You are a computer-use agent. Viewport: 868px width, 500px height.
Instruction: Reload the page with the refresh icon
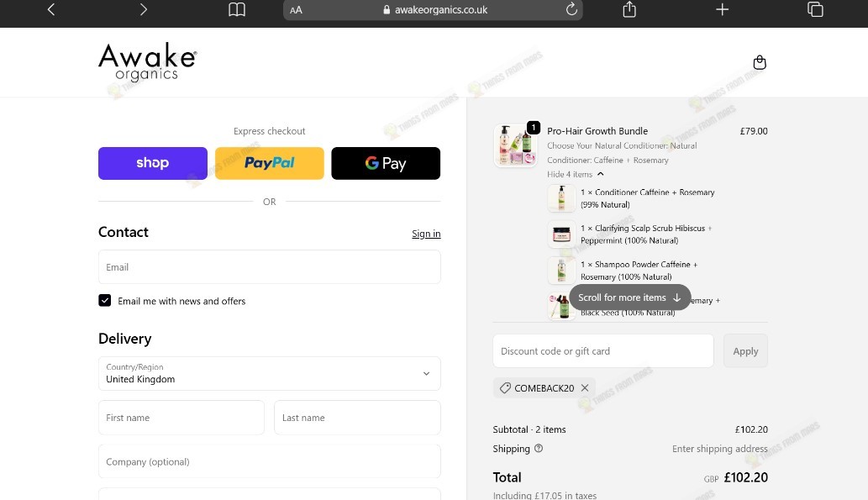[571, 9]
